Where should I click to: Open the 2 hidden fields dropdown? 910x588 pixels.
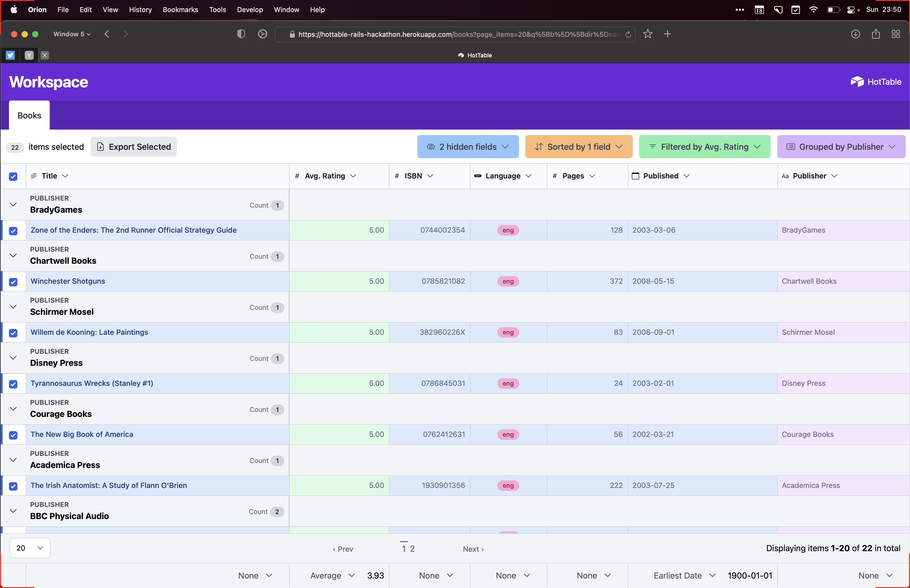(467, 147)
